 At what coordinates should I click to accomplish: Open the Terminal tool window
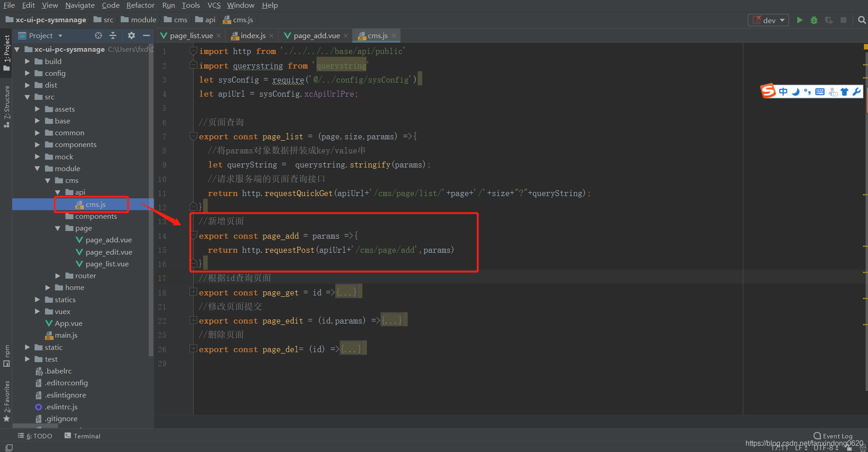pyautogui.click(x=83, y=436)
